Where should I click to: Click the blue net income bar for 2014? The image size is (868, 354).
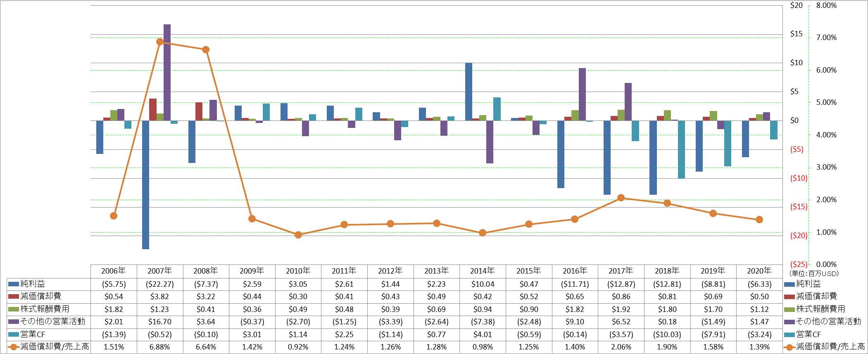[468, 92]
